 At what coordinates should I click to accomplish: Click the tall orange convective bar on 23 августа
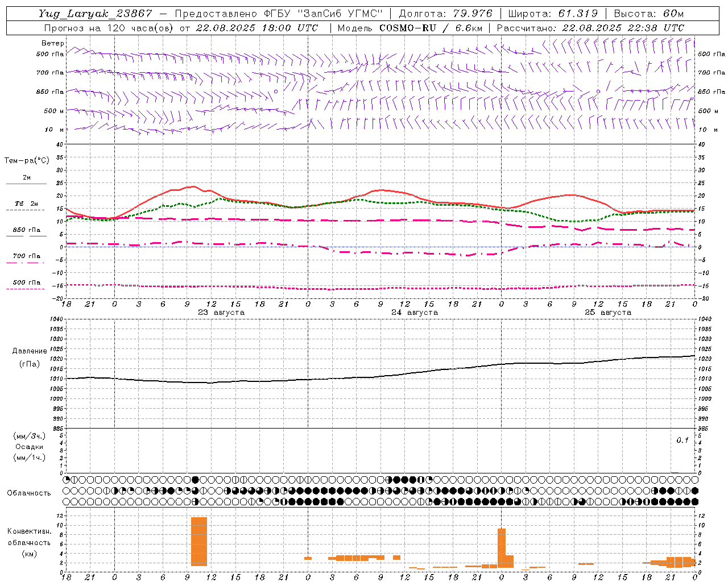199,541
